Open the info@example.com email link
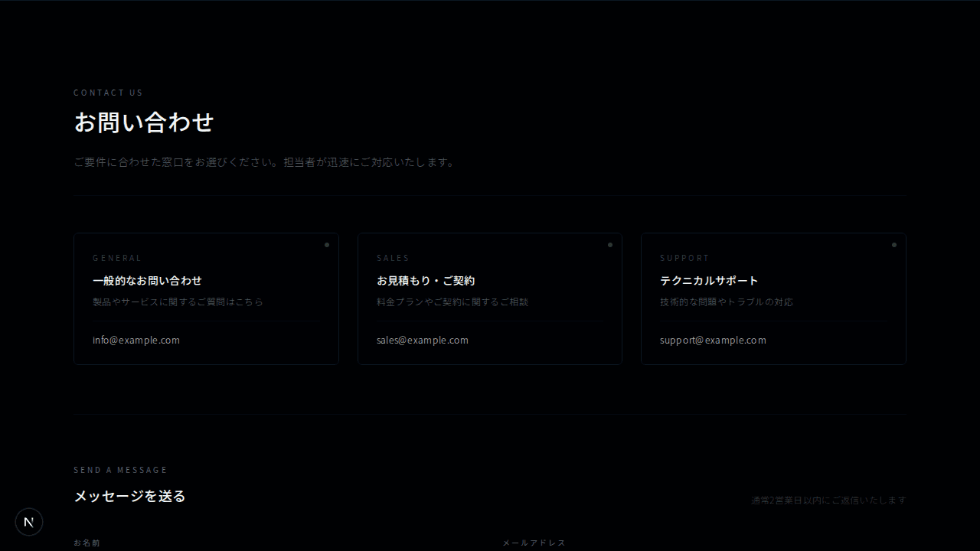The height and width of the screenshot is (551, 980). coord(136,340)
